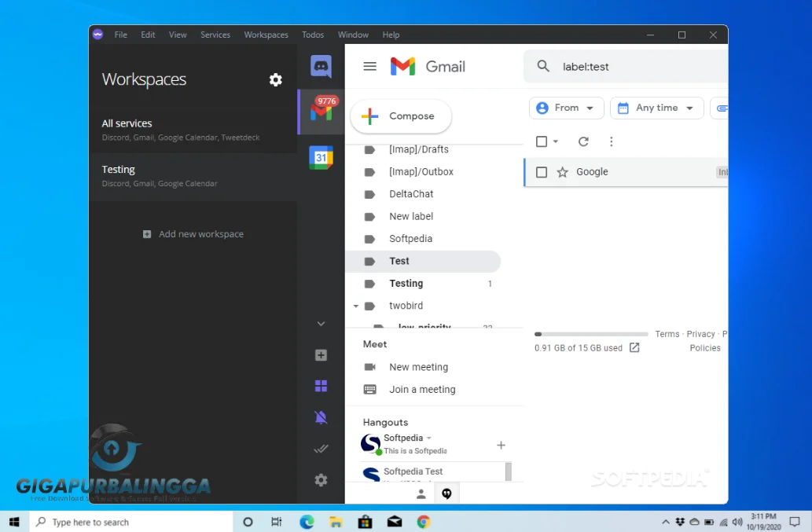Click the Gmail storage usage bar
This screenshot has height=532, width=812.
[591, 334]
